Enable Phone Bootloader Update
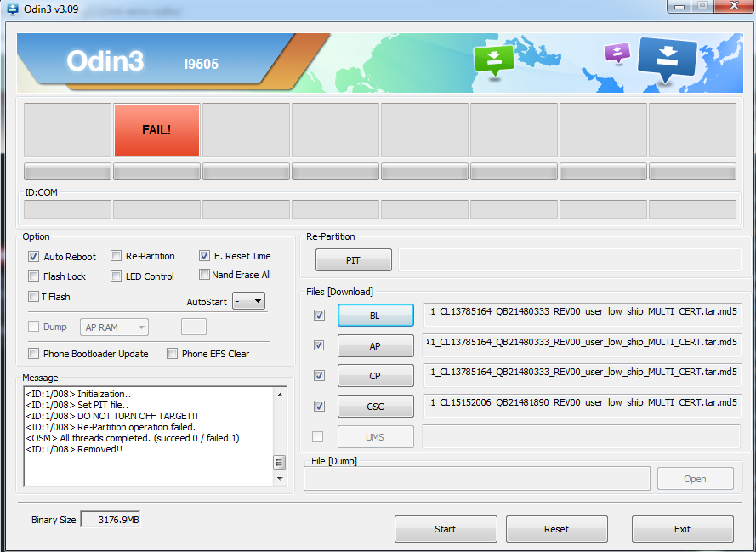This screenshot has height=552, width=756. point(33,353)
